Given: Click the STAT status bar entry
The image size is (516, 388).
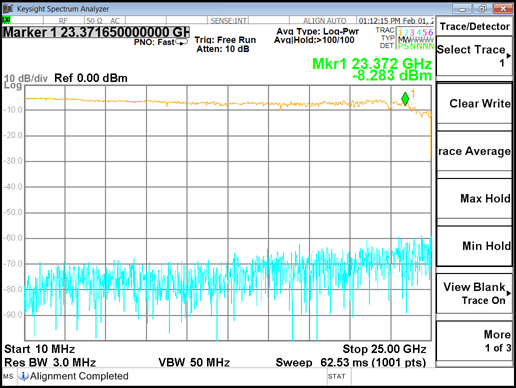Looking at the screenshot, I should pyautogui.click(x=336, y=376).
